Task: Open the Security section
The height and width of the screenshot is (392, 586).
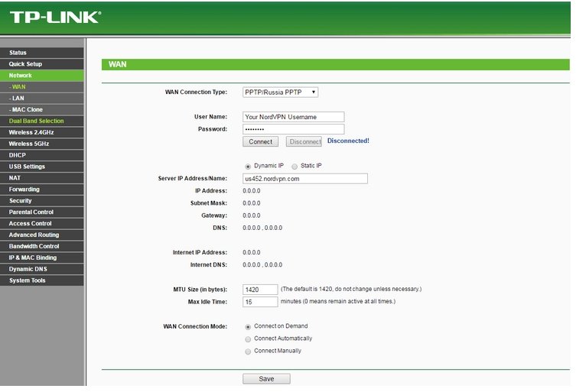Action: pos(42,201)
